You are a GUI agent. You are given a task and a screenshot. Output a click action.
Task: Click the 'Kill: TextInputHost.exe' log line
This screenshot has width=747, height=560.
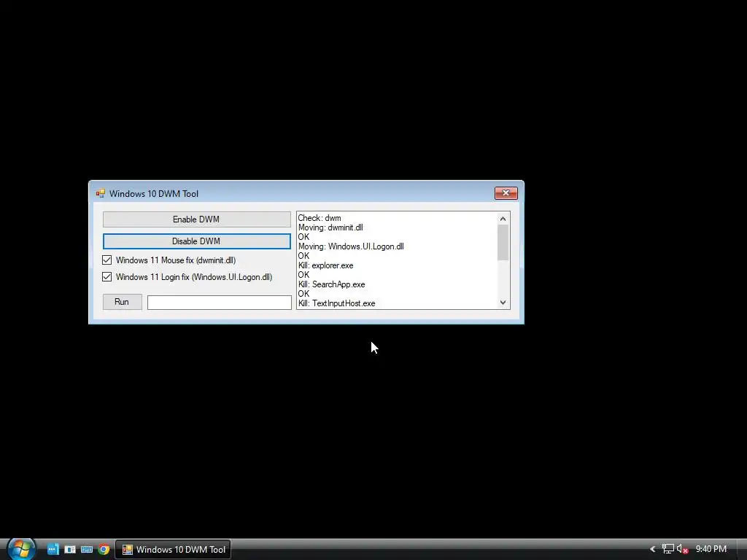click(x=337, y=303)
